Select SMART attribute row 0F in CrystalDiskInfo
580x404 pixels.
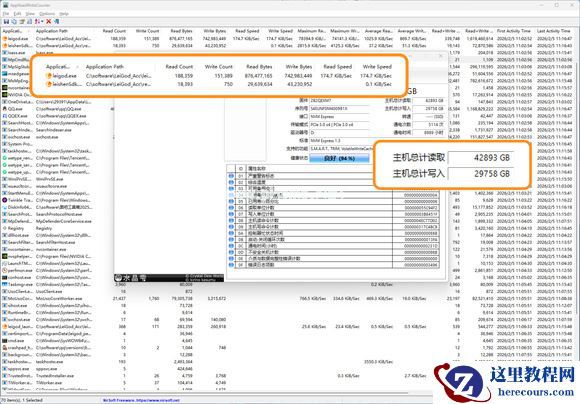click(x=333, y=265)
